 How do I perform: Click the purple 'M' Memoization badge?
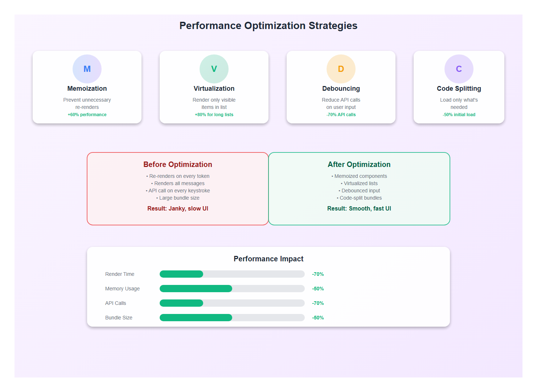[87, 69]
